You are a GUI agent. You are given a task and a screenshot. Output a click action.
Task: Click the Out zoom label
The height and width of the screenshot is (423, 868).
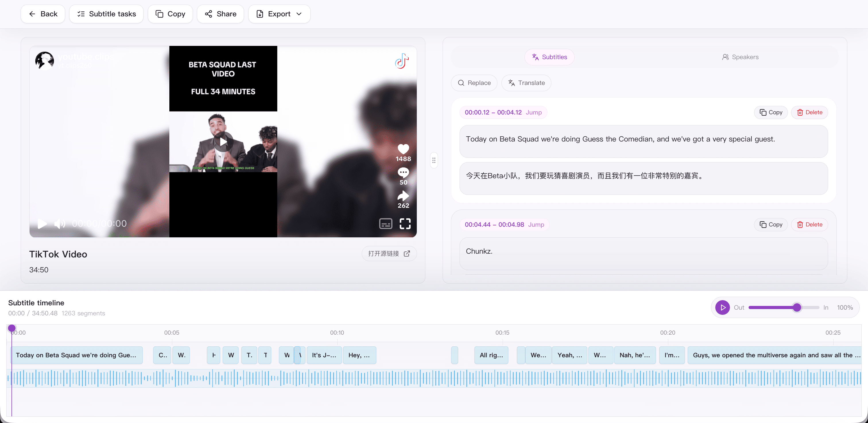[x=739, y=307]
